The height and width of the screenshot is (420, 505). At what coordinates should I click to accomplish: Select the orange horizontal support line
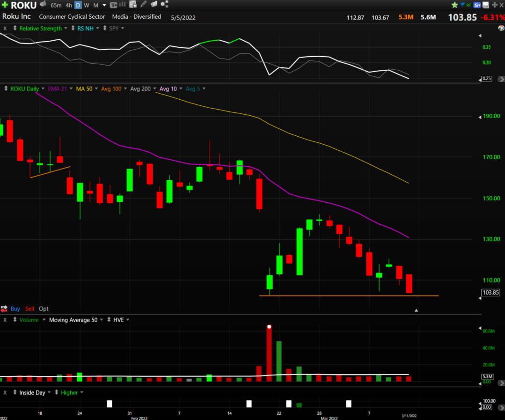(349, 295)
